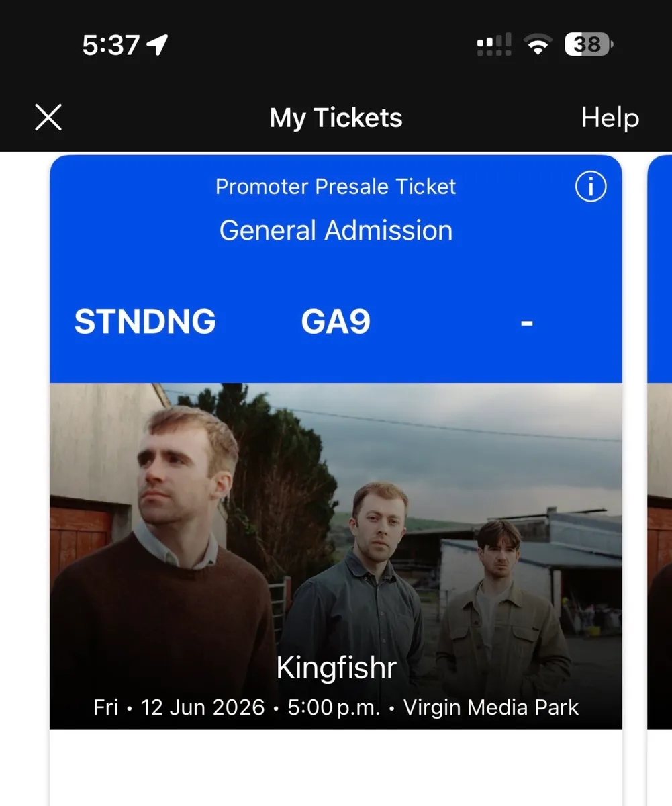This screenshot has height=806, width=672.
Task: Tap the battery level indicator
Action: 589,45
